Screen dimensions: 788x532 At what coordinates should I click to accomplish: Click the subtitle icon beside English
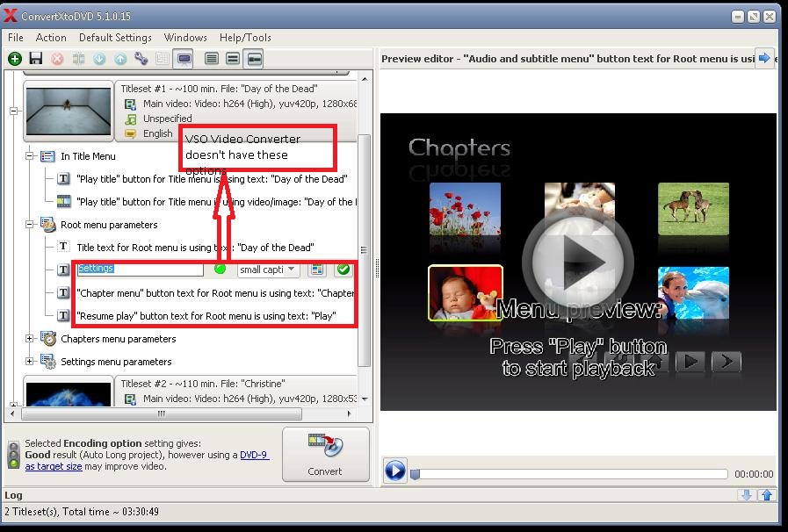point(131,133)
